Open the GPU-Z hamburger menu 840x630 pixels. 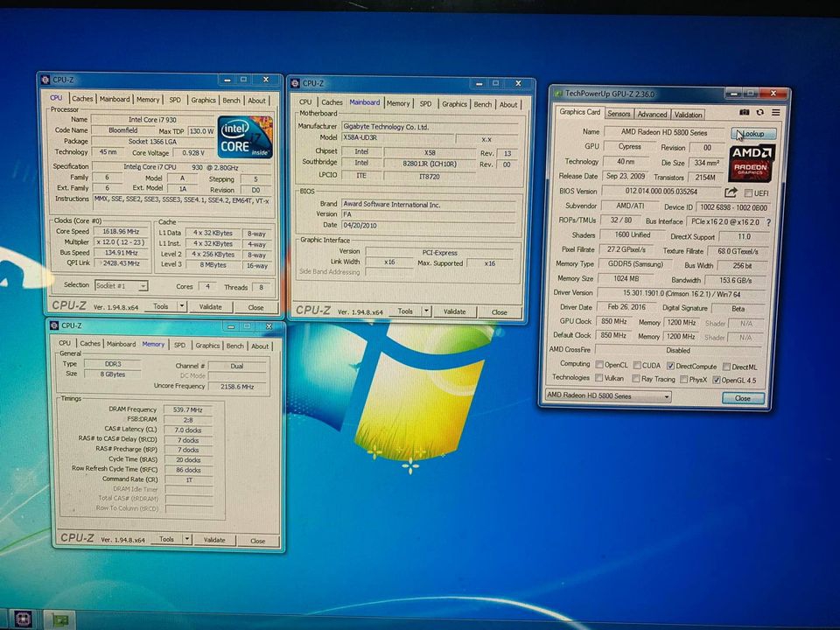pyautogui.click(x=775, y=113)
